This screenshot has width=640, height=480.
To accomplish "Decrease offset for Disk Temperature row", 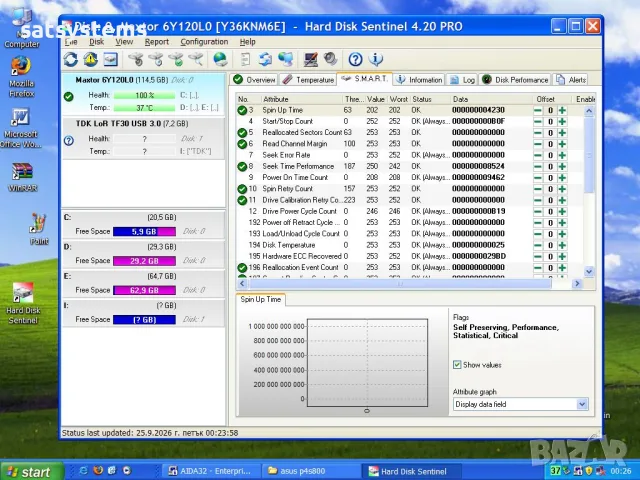I will pyautogui.click(x=538, y=245).
